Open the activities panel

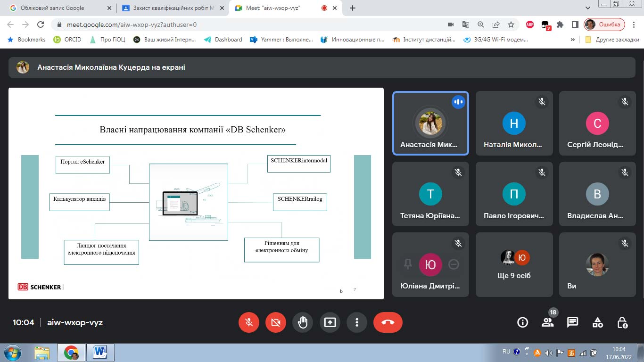[x=597, y=322]
